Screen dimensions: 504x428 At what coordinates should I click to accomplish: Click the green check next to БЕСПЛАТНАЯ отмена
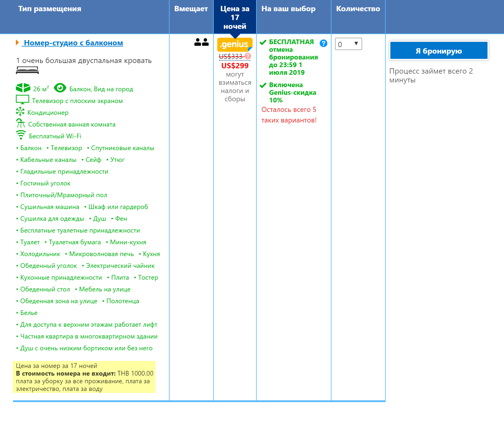263,42
